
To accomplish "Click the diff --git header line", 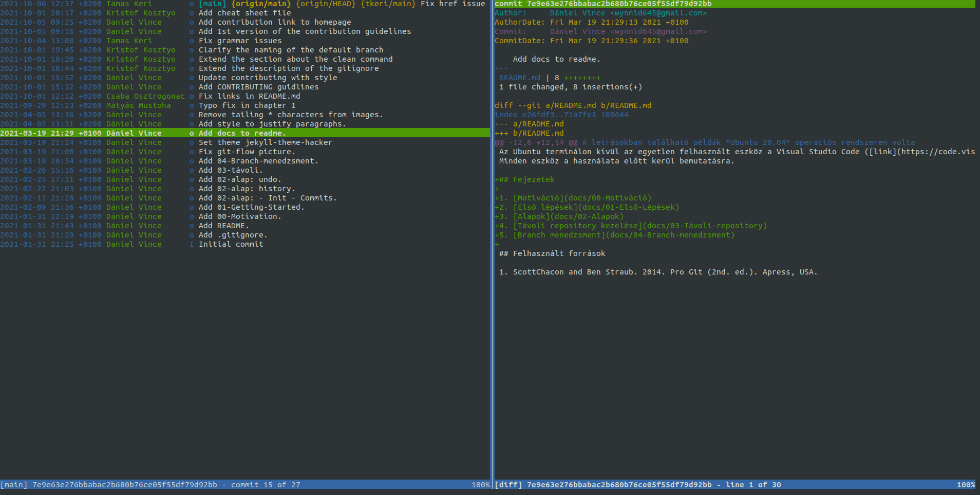I will pos(573,105).
